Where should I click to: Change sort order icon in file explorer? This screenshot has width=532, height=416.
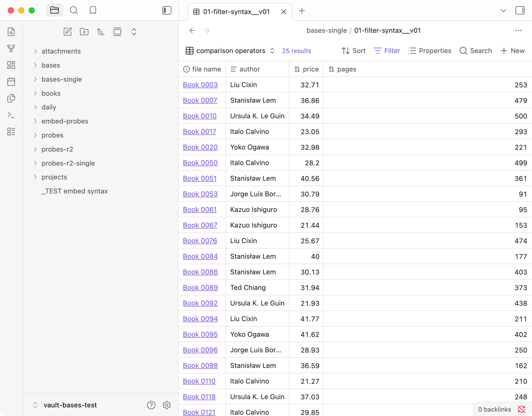pos(101,32)
